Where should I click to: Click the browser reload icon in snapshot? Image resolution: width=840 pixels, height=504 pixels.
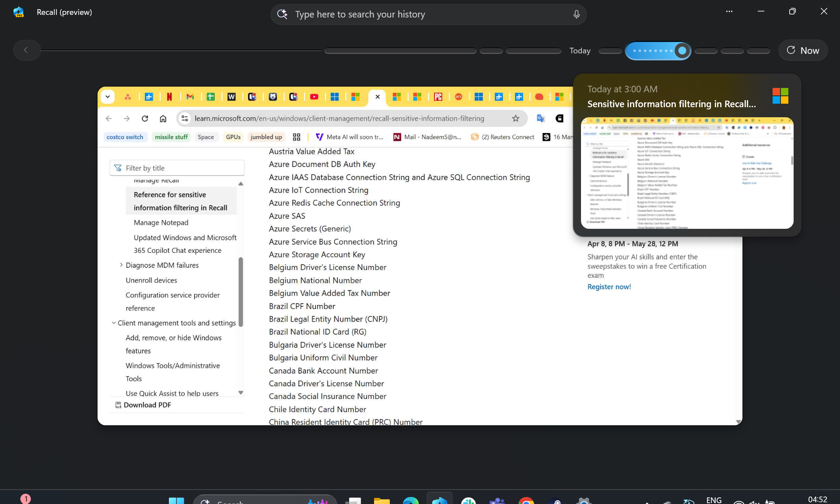pyautogui.click(x=145, y=119)
